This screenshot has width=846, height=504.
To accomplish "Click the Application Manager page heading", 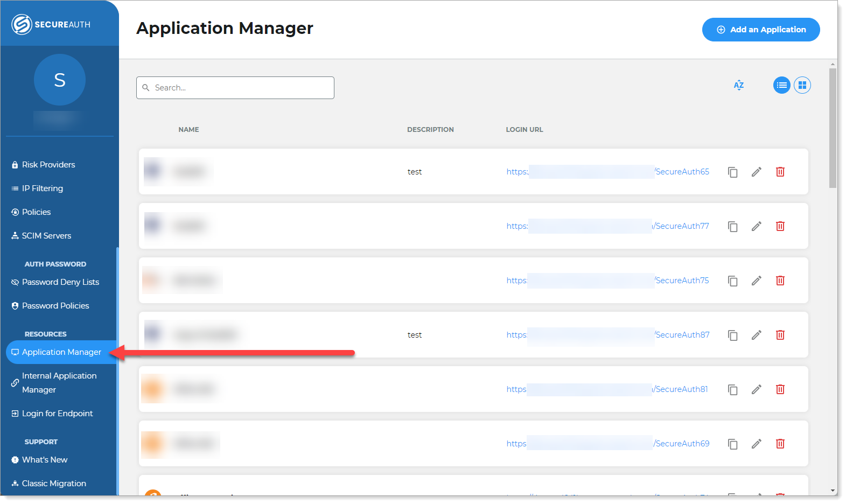I will (225, 28).
